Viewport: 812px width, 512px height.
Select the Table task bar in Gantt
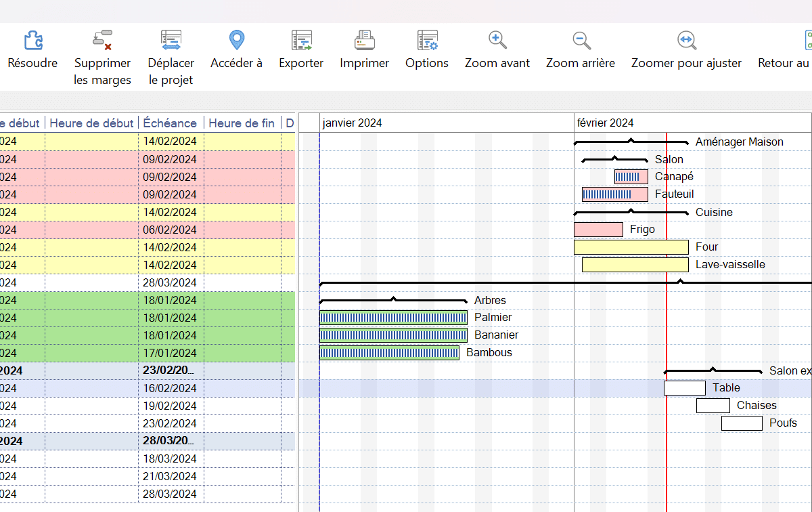(684, 388)
